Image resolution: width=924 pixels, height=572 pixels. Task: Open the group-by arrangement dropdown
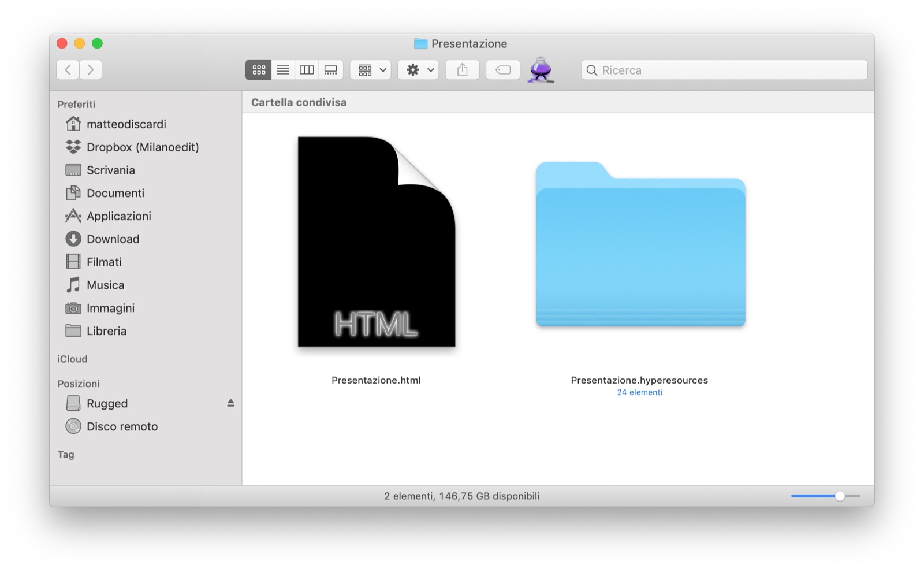(371, 70)
